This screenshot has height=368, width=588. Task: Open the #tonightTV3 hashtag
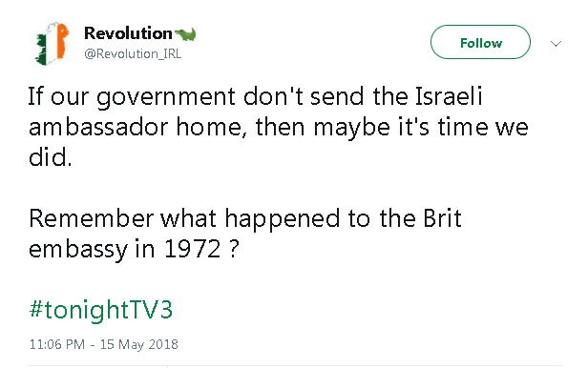tap(101, 310)
